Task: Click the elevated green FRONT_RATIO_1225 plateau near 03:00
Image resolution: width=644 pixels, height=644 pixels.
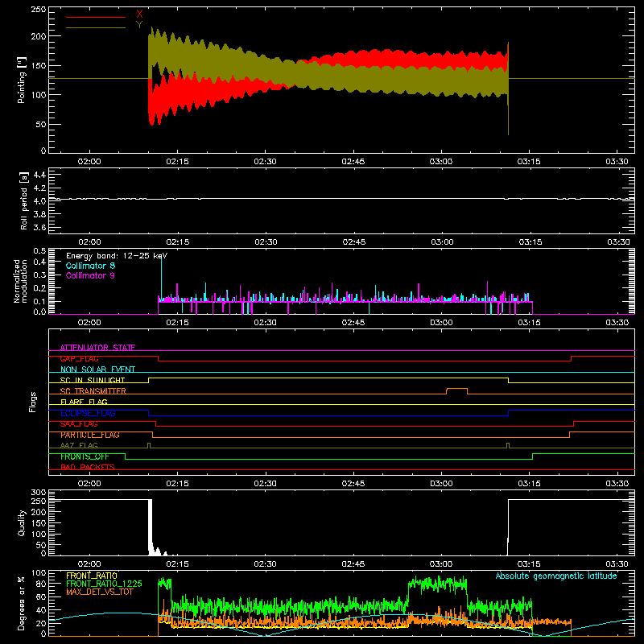Action: point(437,583)
